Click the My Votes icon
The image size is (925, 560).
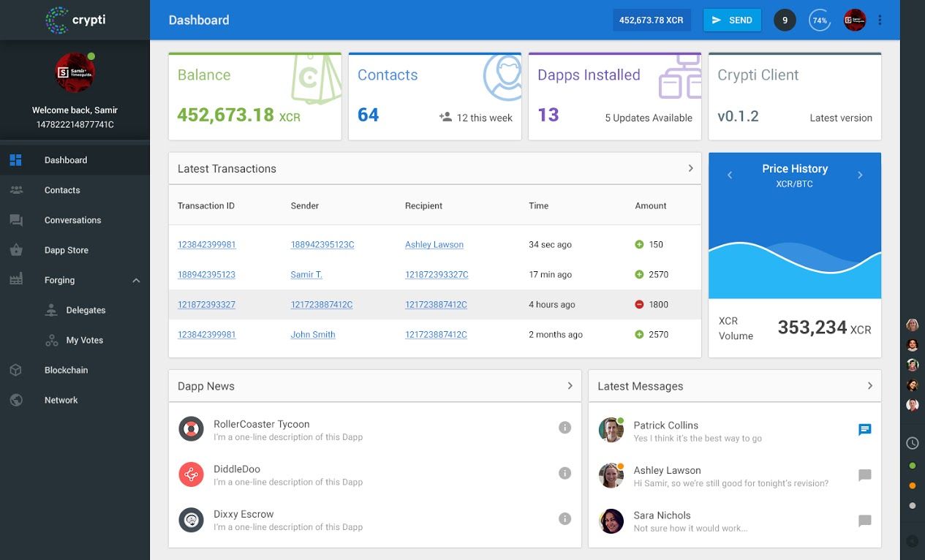51,340
